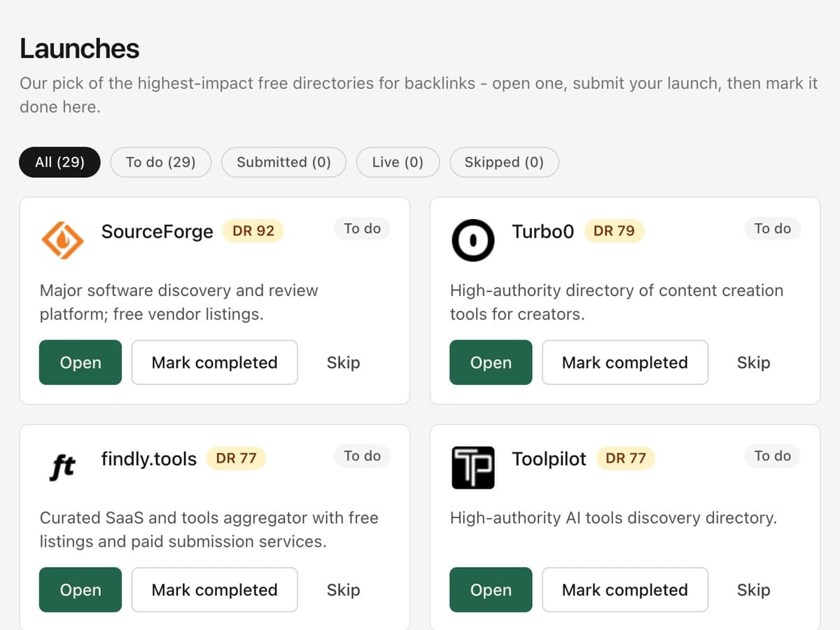
Task: Mark Turbo0 as completed
Action: point(625,363)
